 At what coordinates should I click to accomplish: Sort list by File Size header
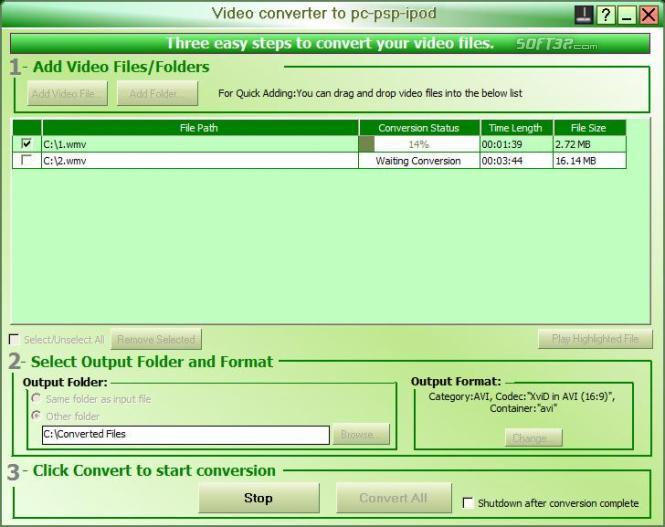(588, 128)
